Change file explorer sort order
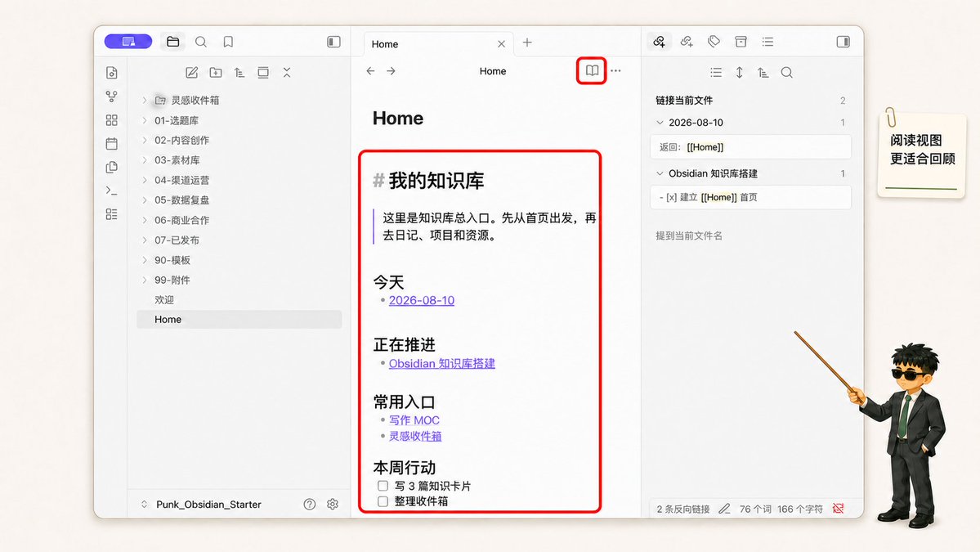Screen dimensions: 980x552 coord(239,73)
